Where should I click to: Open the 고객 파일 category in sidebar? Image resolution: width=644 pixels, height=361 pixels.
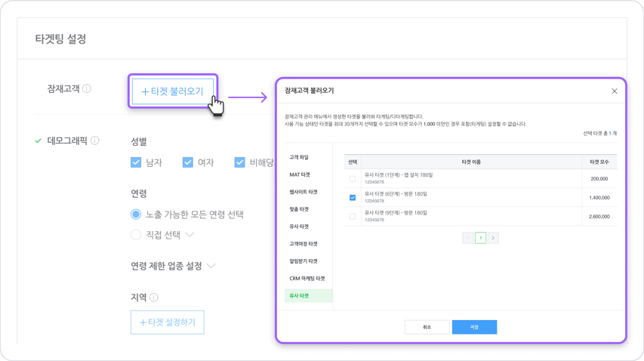[299, 157]
